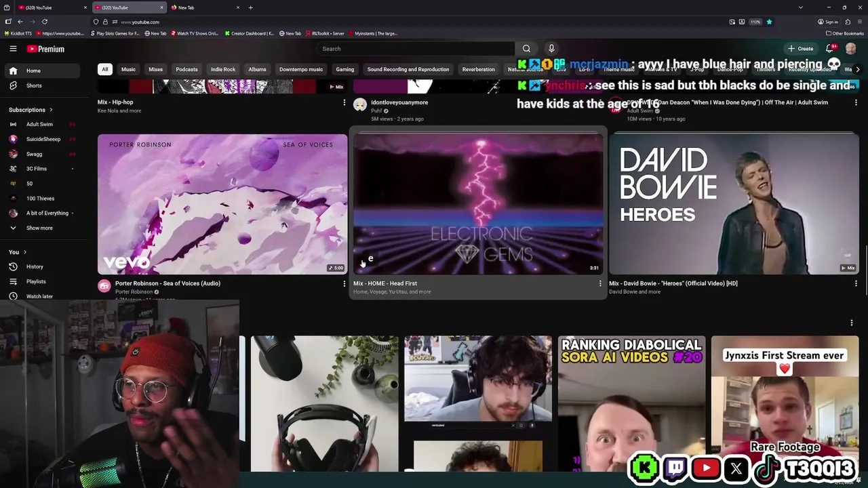Go back with the browser back arrow
Viewport: 868px width, 488px height.
pos(20,22)
